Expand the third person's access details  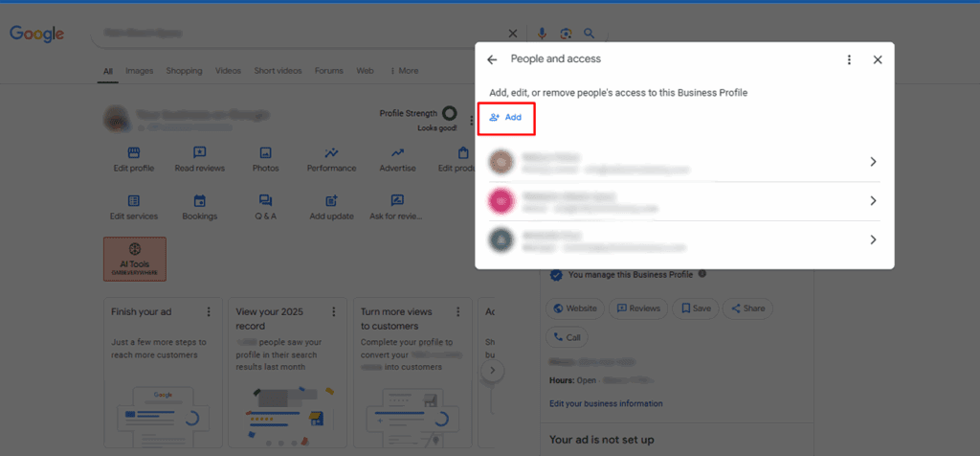[873, 239]
